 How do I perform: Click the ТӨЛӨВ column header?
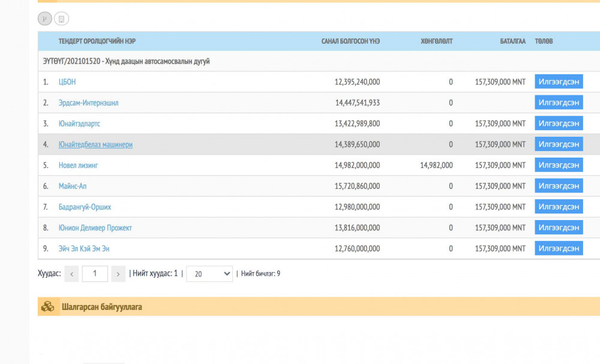(544, 41)
